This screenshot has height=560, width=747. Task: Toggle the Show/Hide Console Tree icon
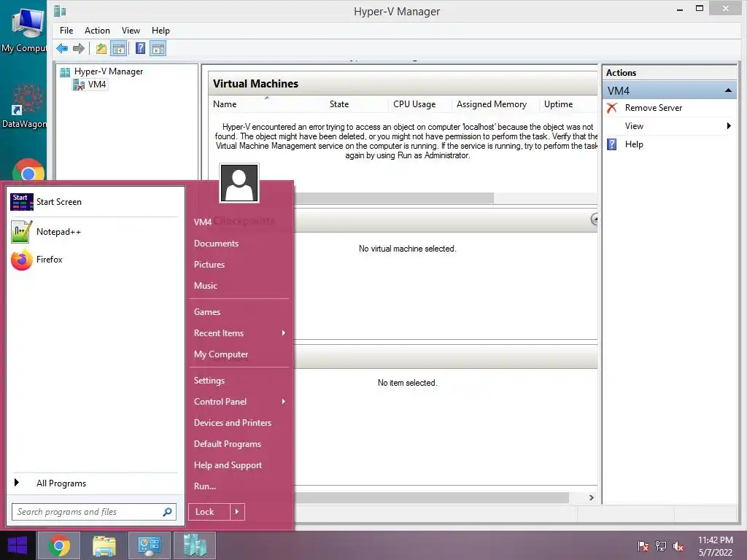coord(119,49)
